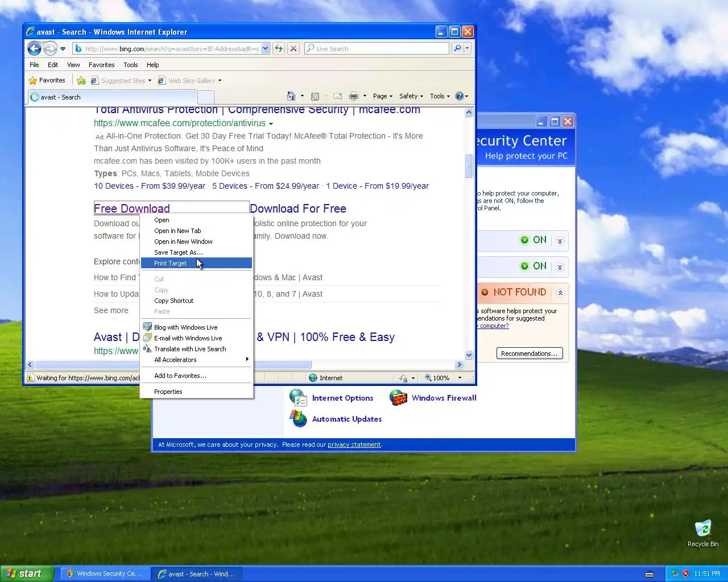Open the Favorites menu in the menu bar

tap(101, 65)
